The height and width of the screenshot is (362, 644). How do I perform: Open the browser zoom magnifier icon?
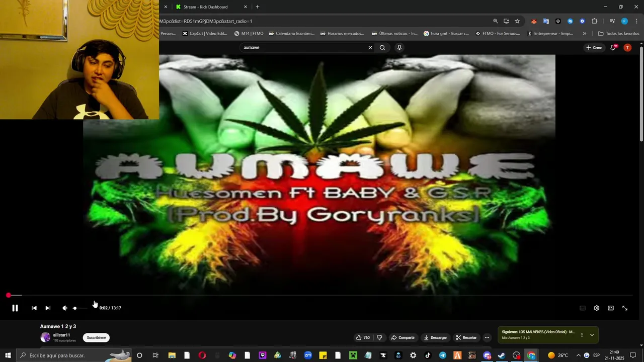496,21
